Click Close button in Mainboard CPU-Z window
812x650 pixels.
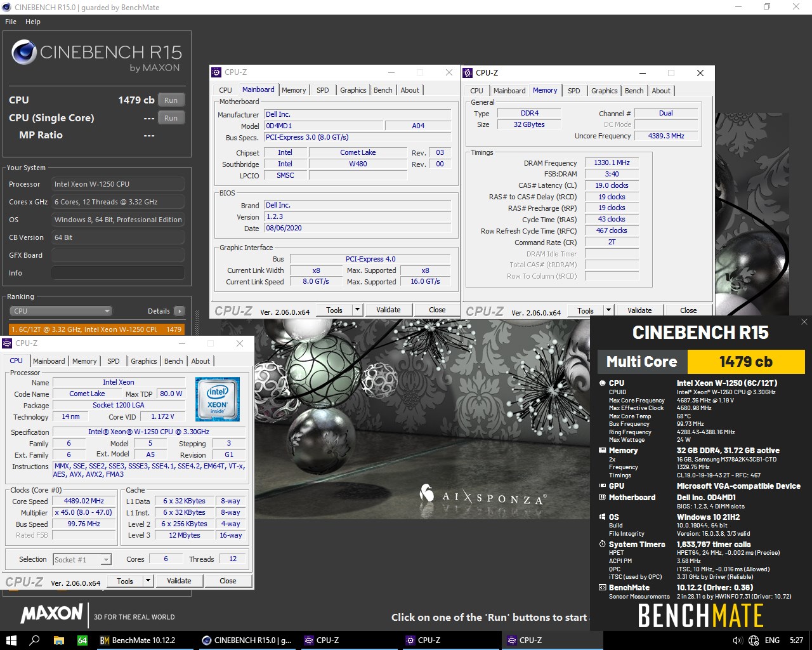tap(437, 310)
